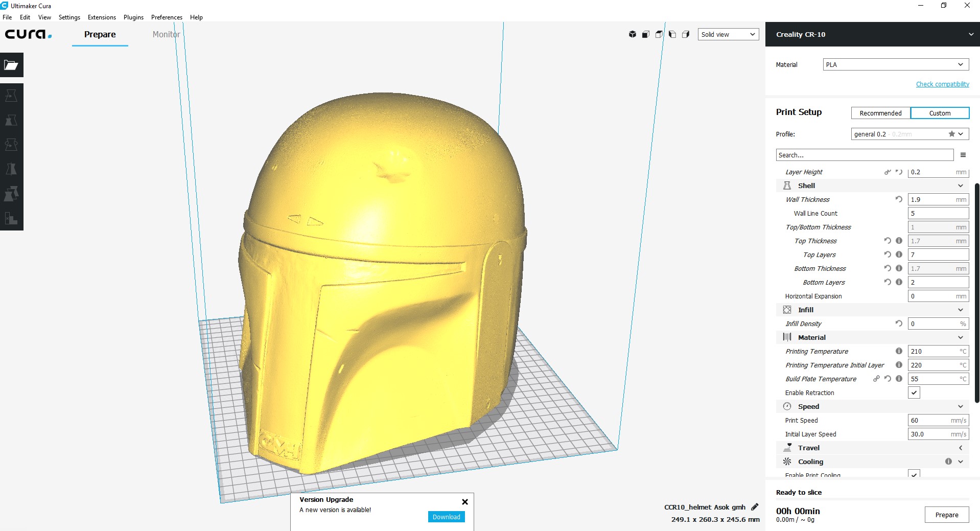Follow the Check compatibility link

point(942,84)
